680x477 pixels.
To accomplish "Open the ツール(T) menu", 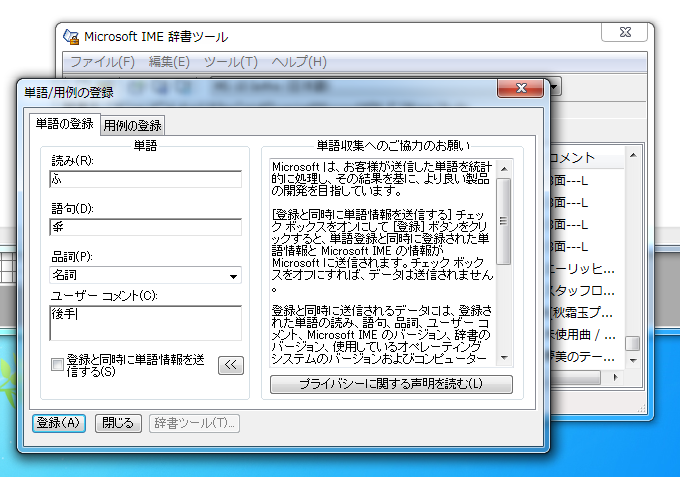I will 231,62.
